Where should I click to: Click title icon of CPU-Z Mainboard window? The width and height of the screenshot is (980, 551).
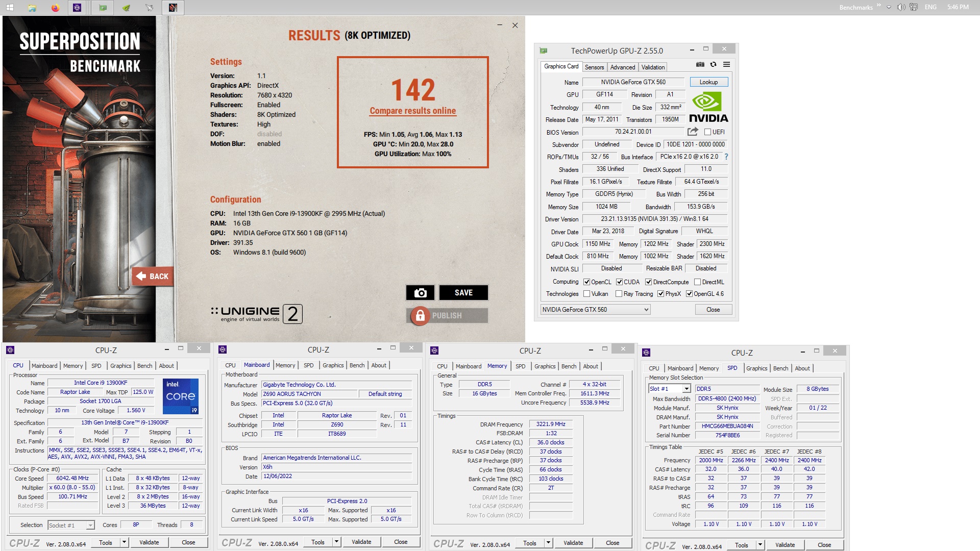(223, 349)
